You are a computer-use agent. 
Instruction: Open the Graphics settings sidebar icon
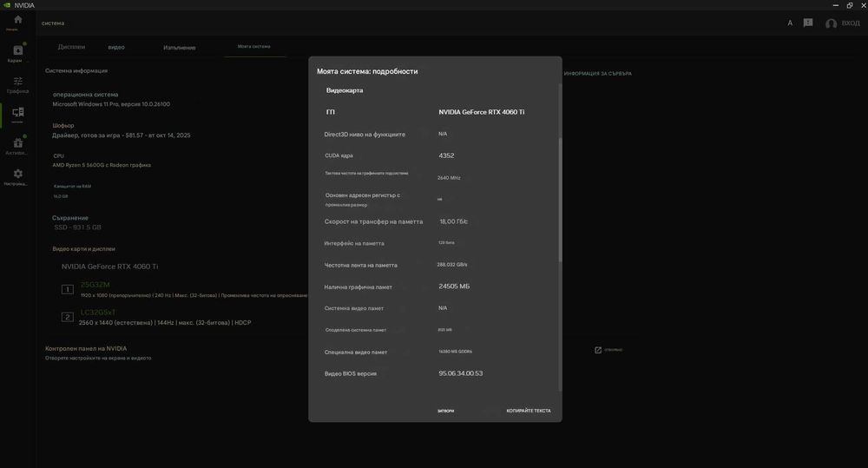(17, 83)
